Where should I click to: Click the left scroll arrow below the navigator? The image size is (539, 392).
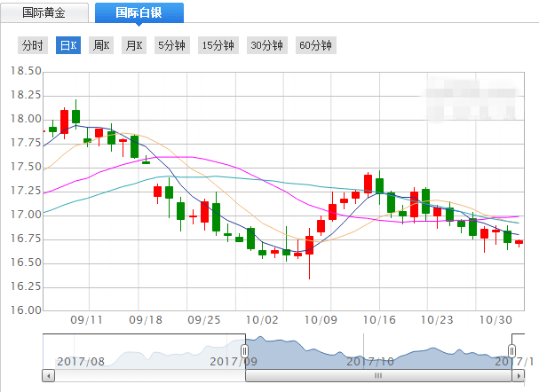click(47, 376)
